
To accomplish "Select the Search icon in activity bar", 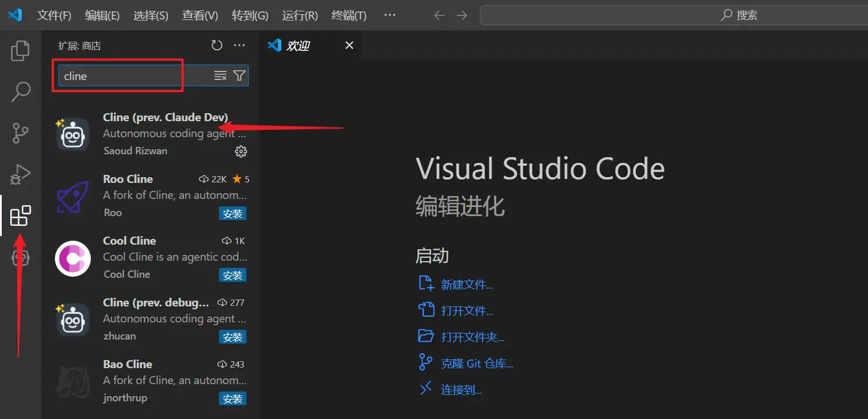I will 21,91.
